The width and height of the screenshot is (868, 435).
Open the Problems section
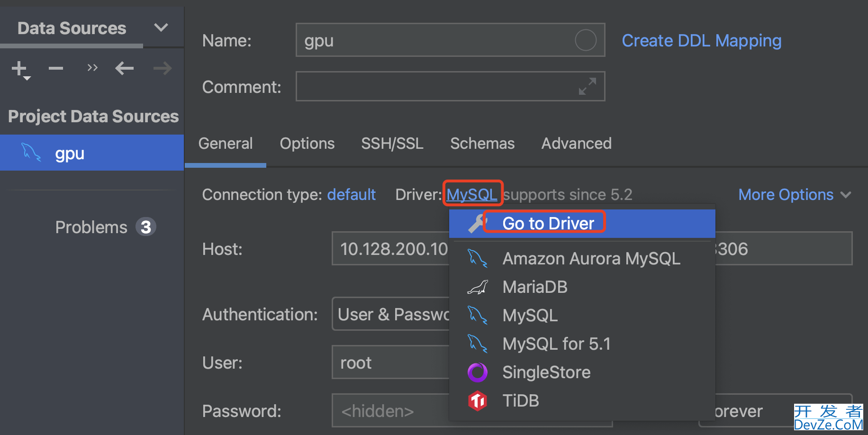click(91, 227)
